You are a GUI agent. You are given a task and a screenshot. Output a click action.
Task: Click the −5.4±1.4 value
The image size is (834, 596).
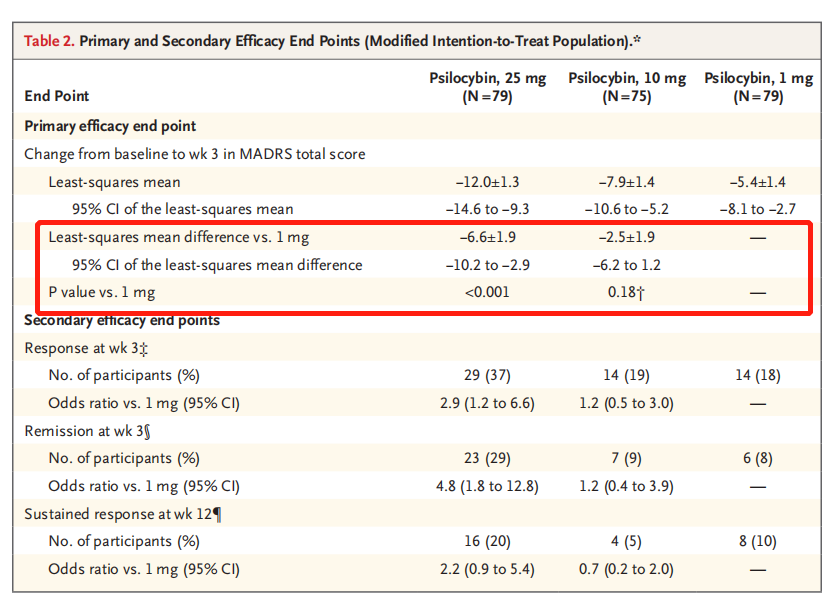pyautogui.click(x=758, y=182)
